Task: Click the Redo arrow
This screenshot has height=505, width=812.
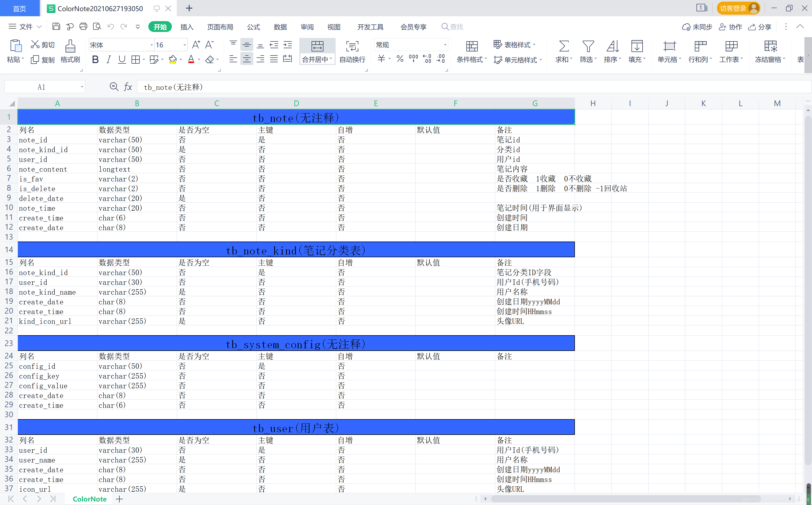Action: [124, 26]
